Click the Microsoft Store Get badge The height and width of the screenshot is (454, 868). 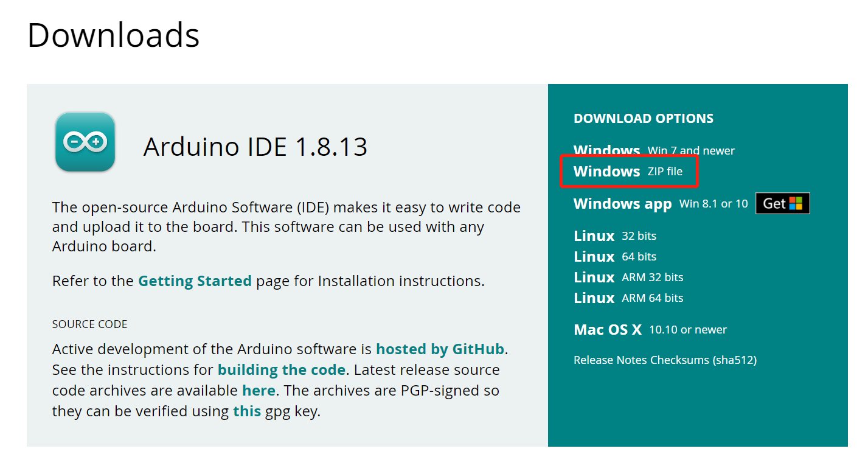point(782,203)
